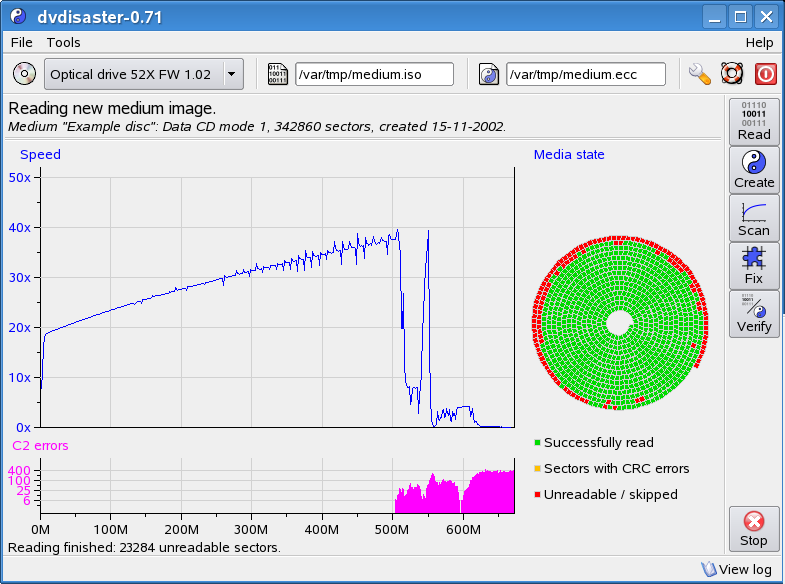
Task: Stop the current operation
Action: pos(754,529)
